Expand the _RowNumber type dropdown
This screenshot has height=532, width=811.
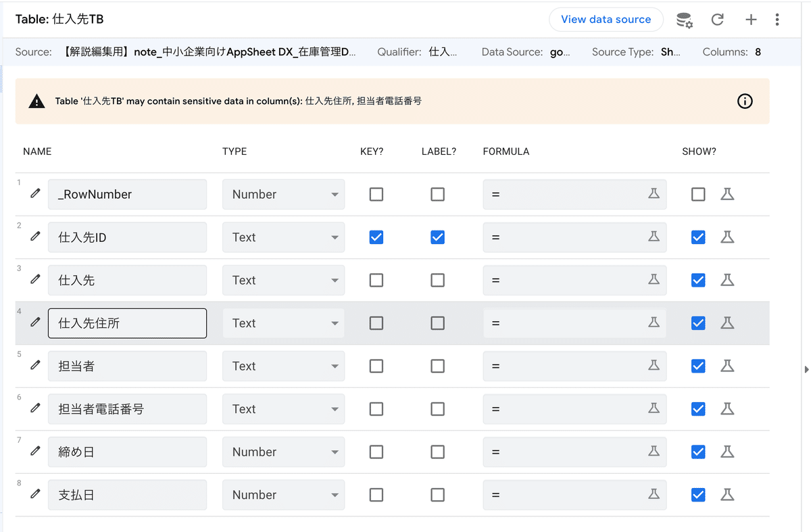pos(283,194)
